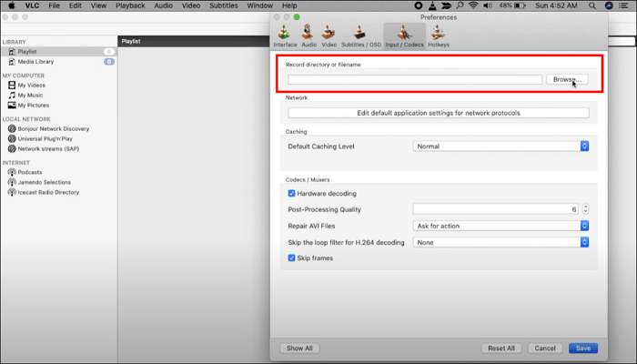Select My Videos in sidebar

[31, 86]
